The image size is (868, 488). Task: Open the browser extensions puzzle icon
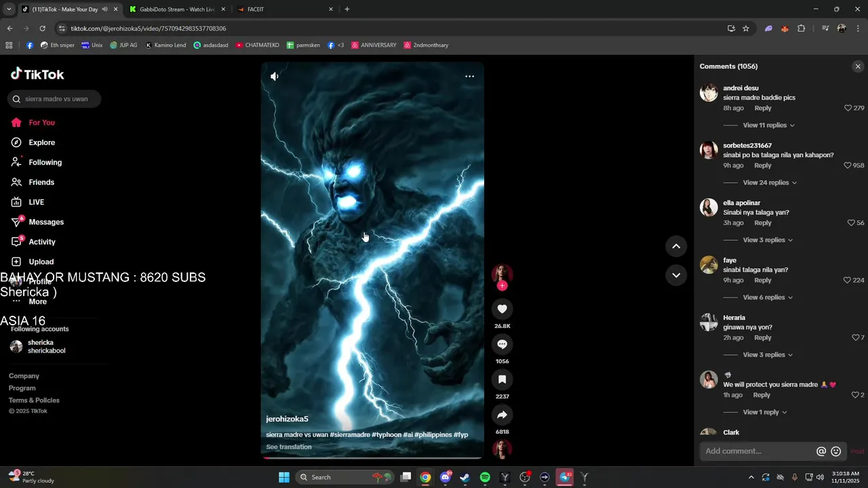[x=802, y=28]
